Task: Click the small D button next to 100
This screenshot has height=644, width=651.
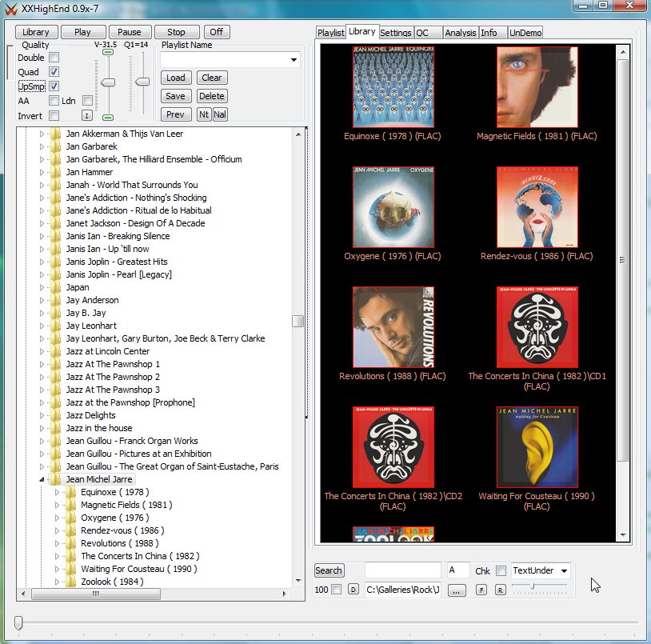Action: (x=353, y=589)
